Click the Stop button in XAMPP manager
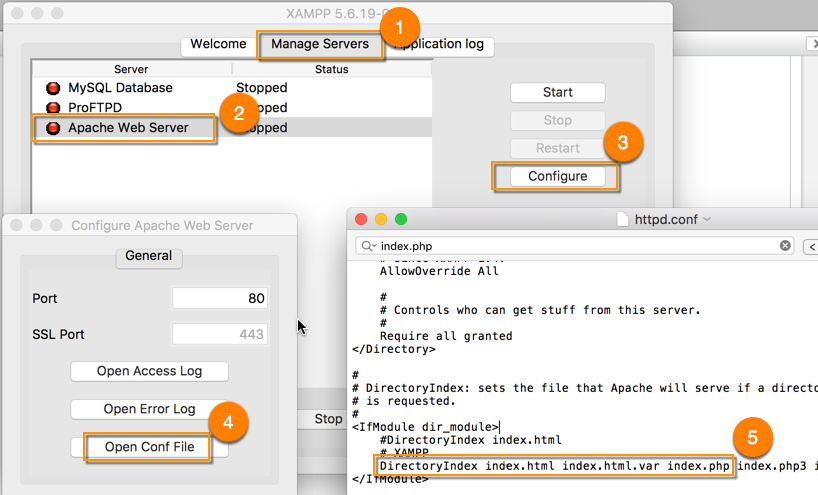This screenshot has height=495, width=818. tap(558, 120)
